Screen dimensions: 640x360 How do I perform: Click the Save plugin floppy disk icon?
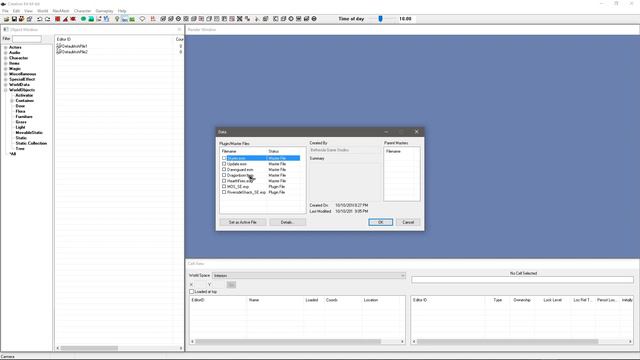[x=14, y=19]
